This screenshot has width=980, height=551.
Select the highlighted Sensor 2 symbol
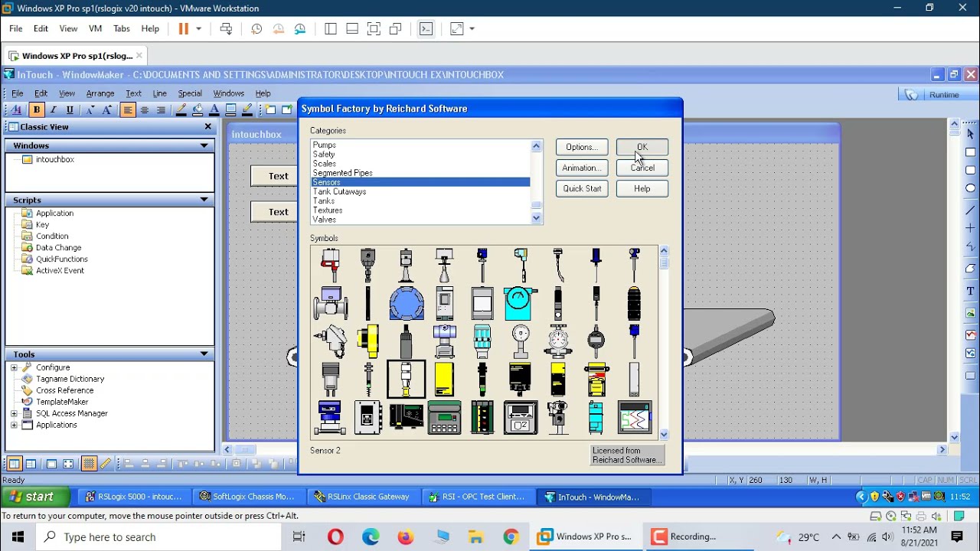(x=406, y=380)
